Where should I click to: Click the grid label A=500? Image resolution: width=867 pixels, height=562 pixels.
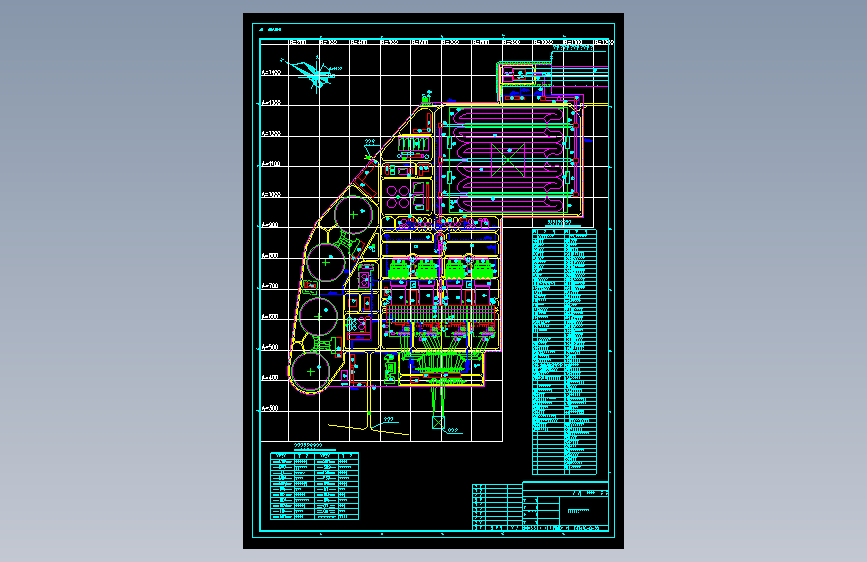[270, 347]
